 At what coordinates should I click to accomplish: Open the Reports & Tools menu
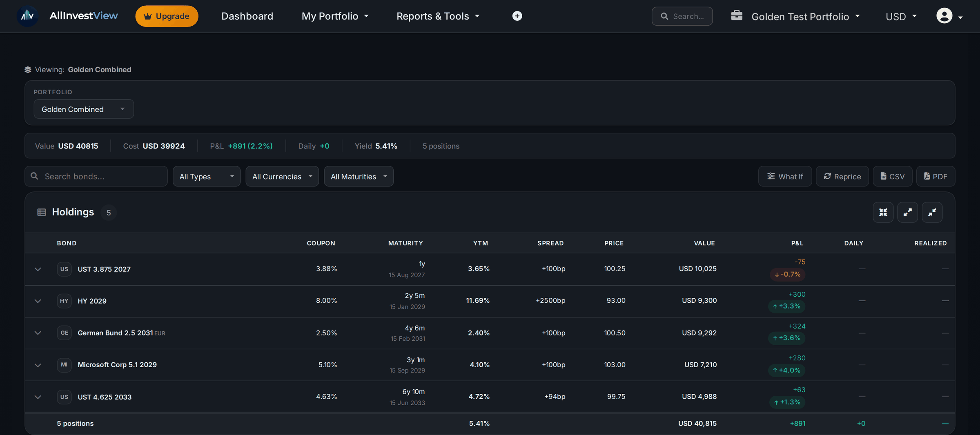[x=438, y=16]
